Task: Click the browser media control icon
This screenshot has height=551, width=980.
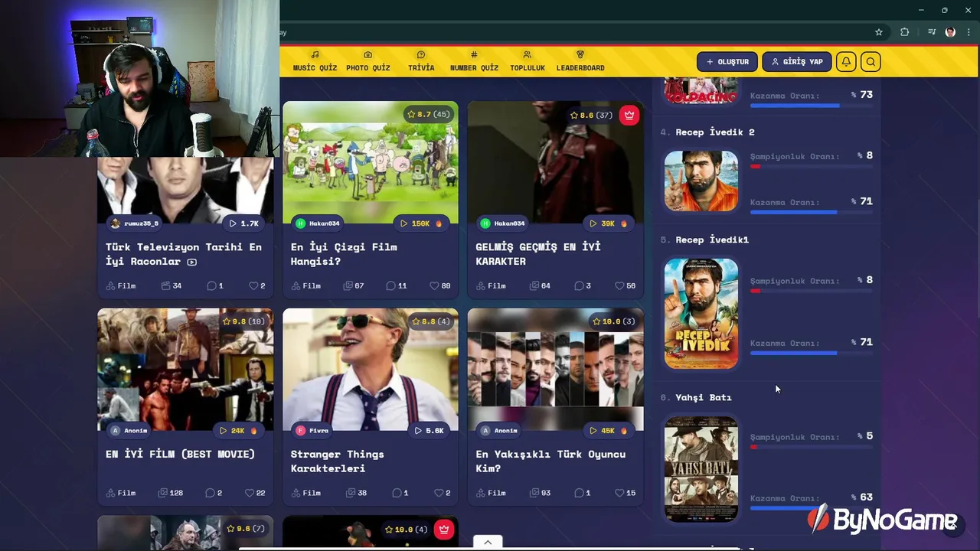Action: click(x=932, y=32)
